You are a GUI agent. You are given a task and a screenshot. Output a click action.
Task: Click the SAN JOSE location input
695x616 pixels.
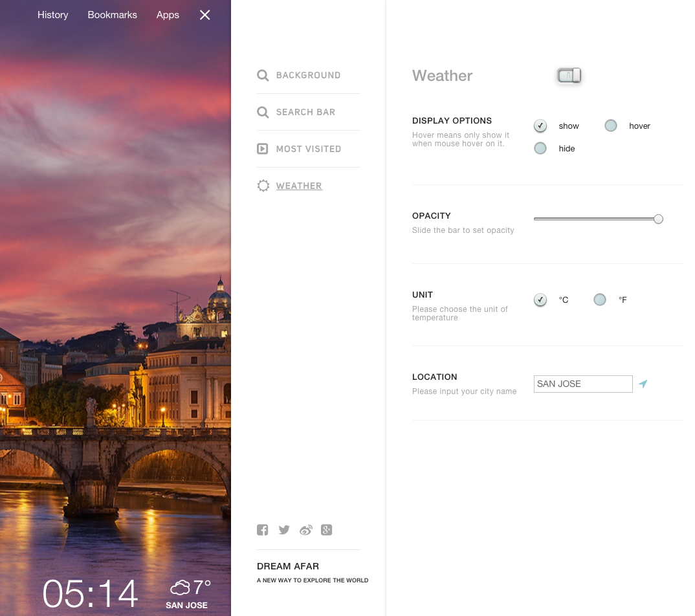point(583,384)
